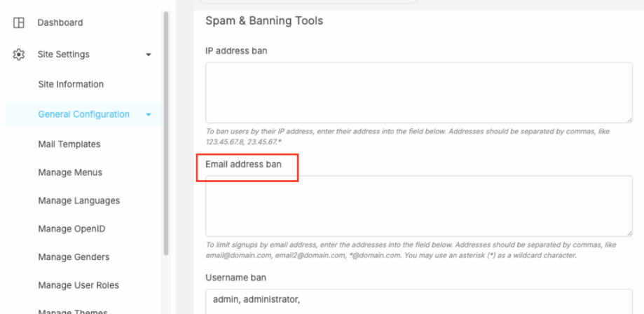Image resolution: width=644 pixels, height=314 pixels.
Task: Open Manage User Roles
Action: (78, 285)
